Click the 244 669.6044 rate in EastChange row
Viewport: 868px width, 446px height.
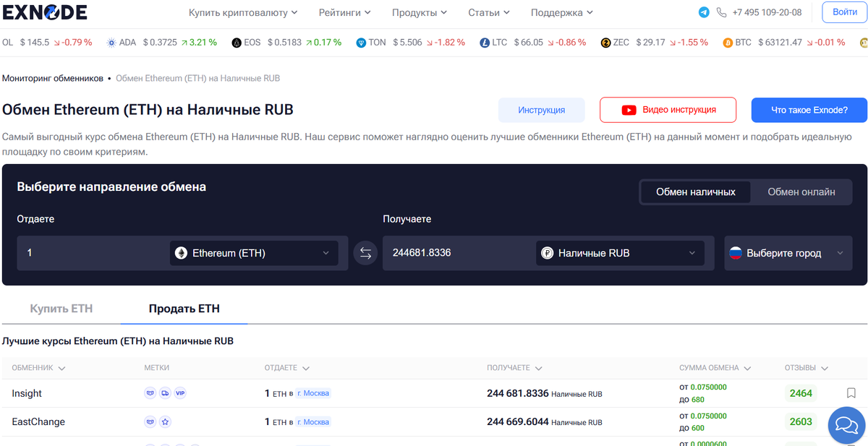[x=518, y=421]
